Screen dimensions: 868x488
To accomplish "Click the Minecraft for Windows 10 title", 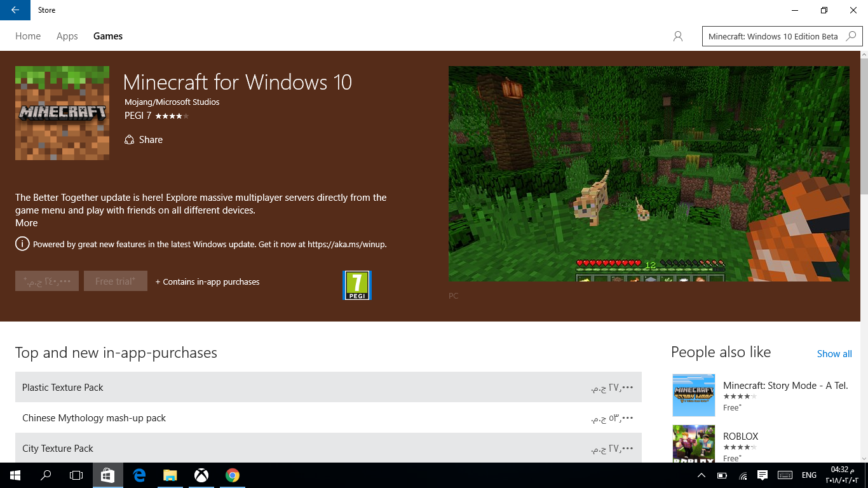I will (x=238, y=82).
